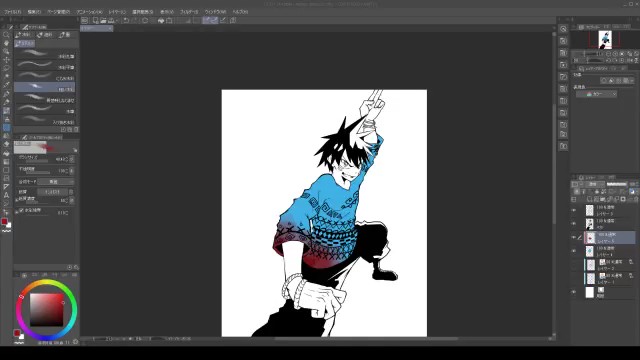Select the Hand move-view tool
640x360 pixels.
point(6,43)
